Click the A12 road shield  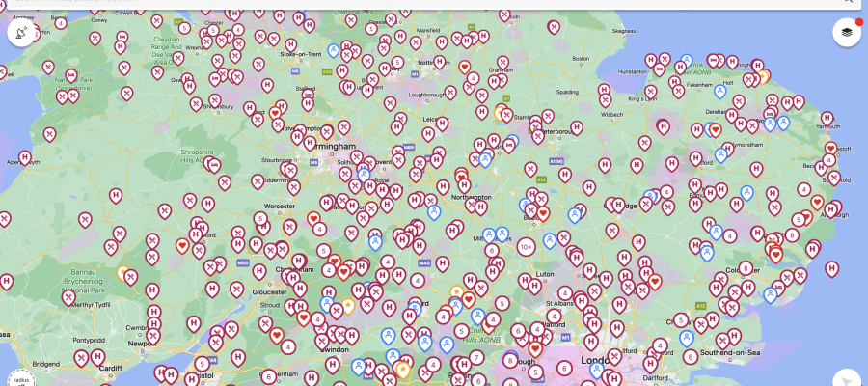coord(701,306)
